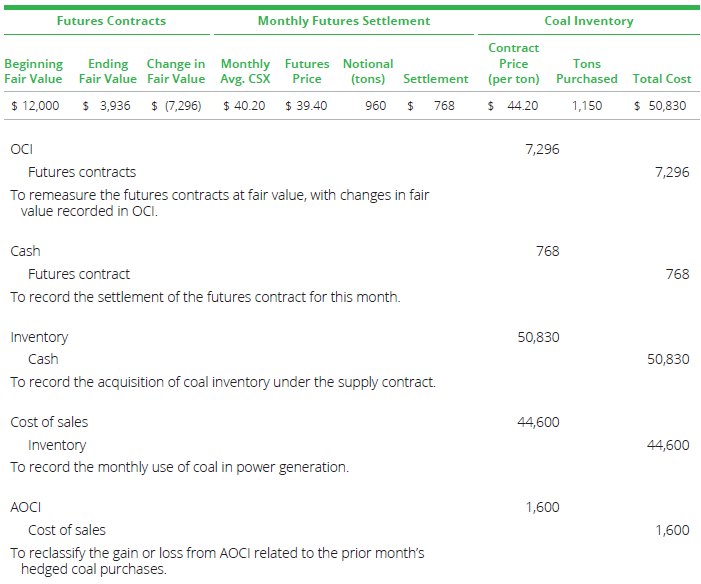Image resolution: width=701 pixels, height=584 pixels.
Task: Select the Monthly Avg. CSX value $40.20
Action: (244, 105)
